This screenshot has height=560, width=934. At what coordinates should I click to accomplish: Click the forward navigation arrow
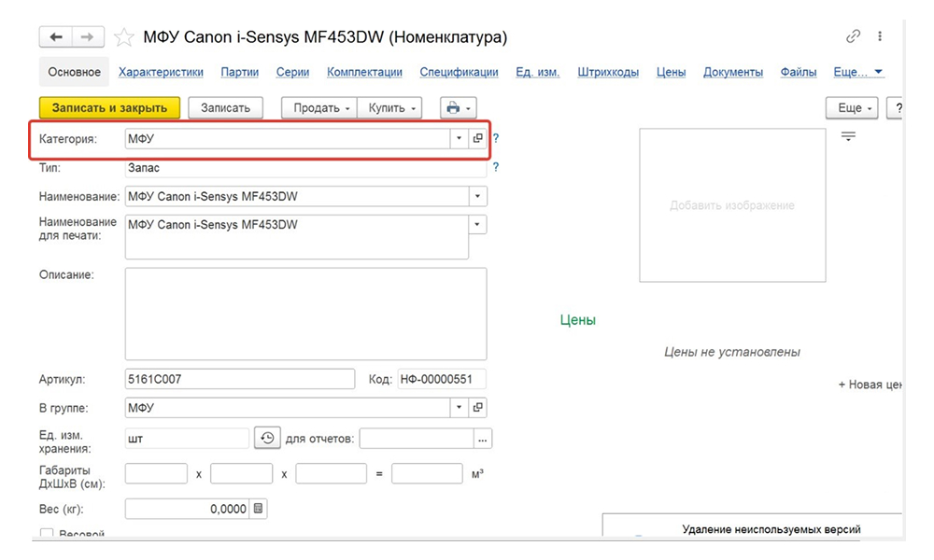point(87,37)
